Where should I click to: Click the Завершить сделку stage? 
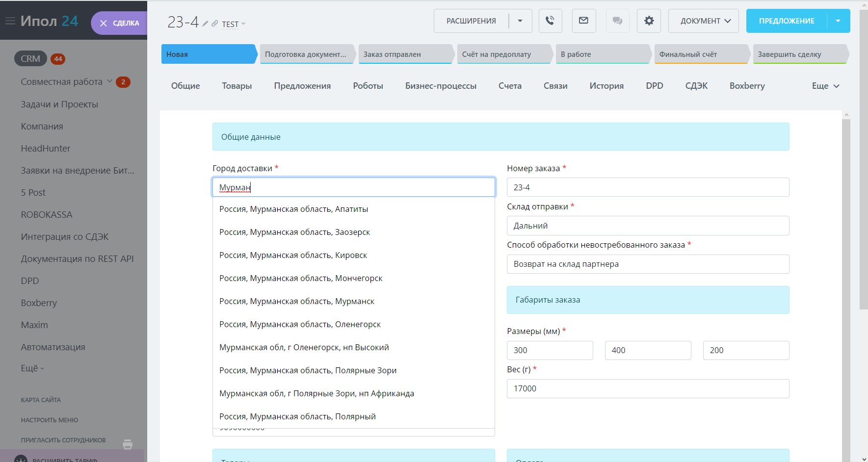tap(799, 54)
